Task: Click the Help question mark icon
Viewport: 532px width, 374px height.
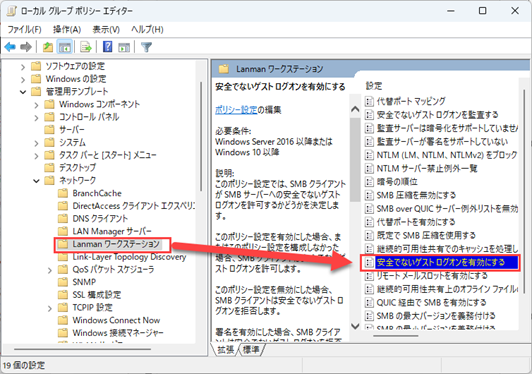Action: click(x=108, y=46)
